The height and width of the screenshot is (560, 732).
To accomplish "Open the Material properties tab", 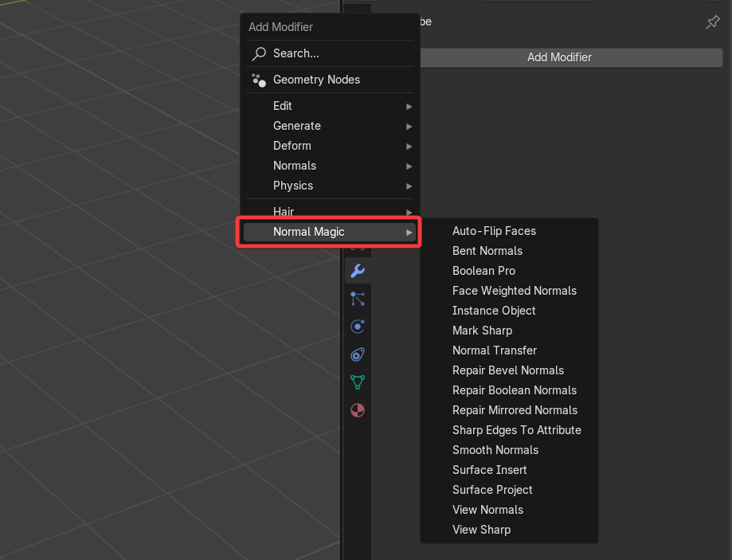I will click(x=358, y=410).
